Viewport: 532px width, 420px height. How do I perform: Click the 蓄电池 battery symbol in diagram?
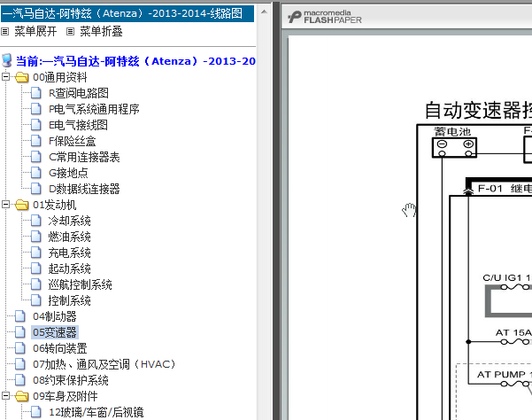[454, 147]
